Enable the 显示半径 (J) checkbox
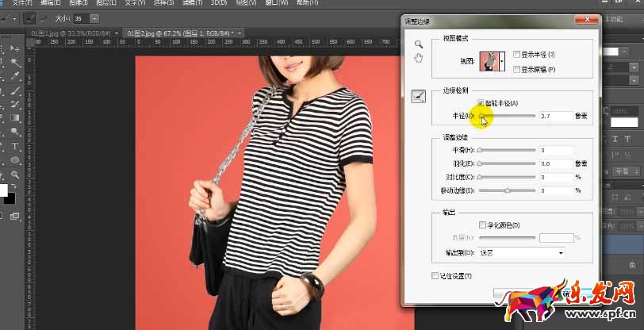Image resolution: width=644 pixels, height=330 pixels. [x=517, y=55]
